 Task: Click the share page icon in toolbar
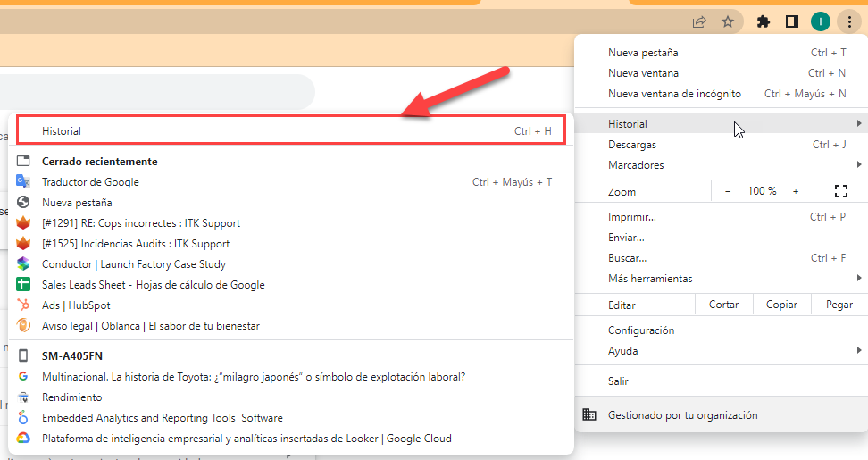(699, 22)
